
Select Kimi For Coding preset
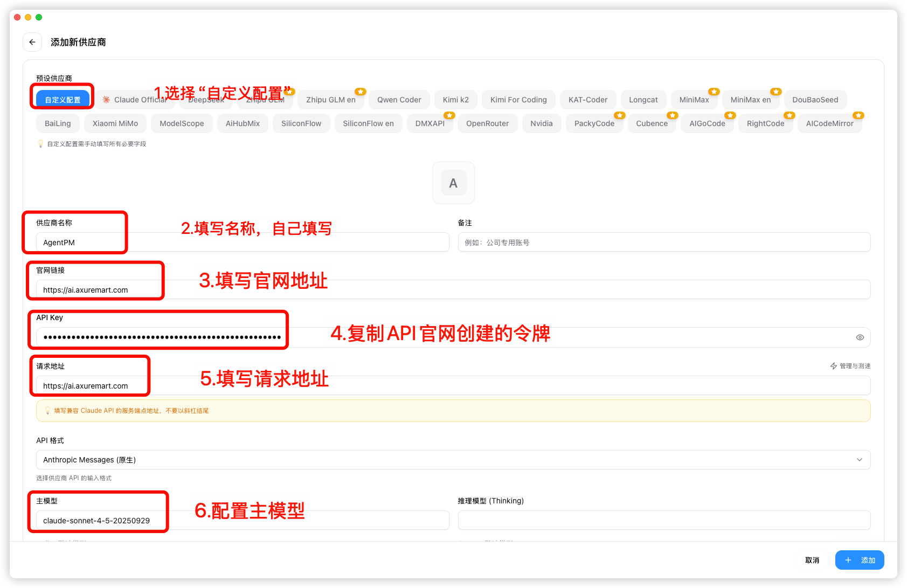518,100
